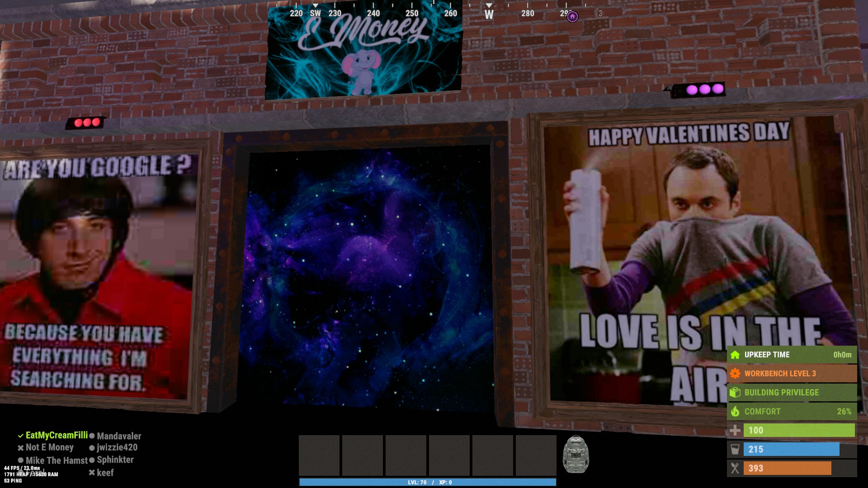Image resolution: width=868 pixels, height=488 pixels.
Task: Click the 26% comfort value
Action: pyautogui.click(x=844, y=412)
